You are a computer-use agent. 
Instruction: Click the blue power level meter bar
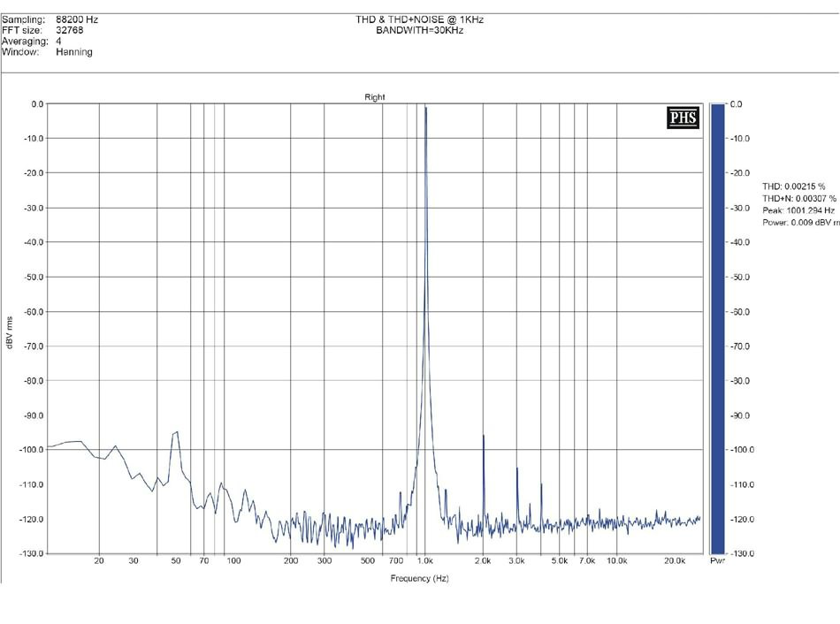[x=717, y=327]
